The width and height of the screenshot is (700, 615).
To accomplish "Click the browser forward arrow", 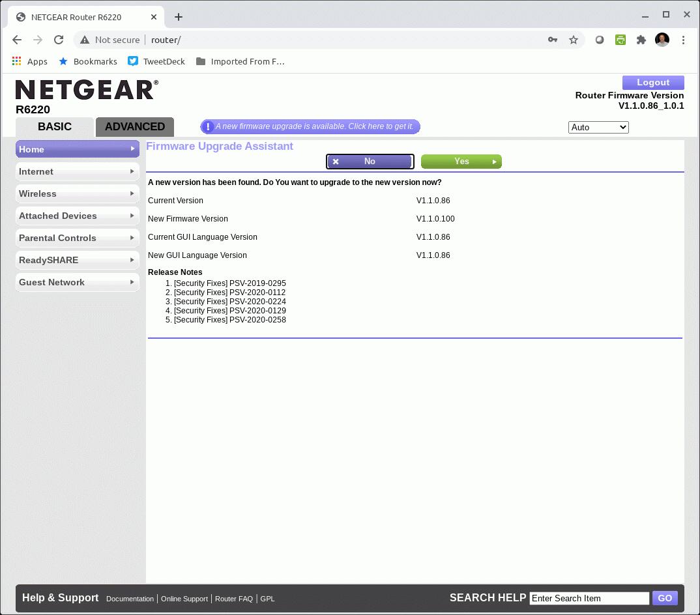I will (x=38, y=40).
